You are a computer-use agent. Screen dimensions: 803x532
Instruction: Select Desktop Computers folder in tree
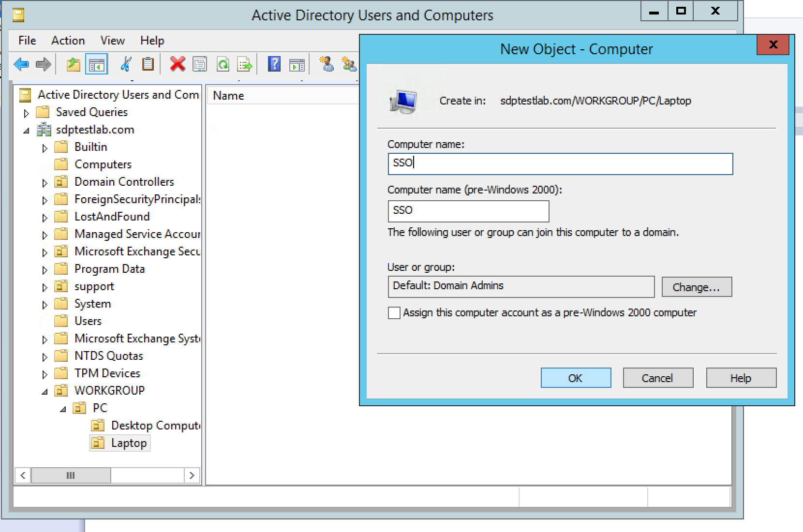pos(155,426)
